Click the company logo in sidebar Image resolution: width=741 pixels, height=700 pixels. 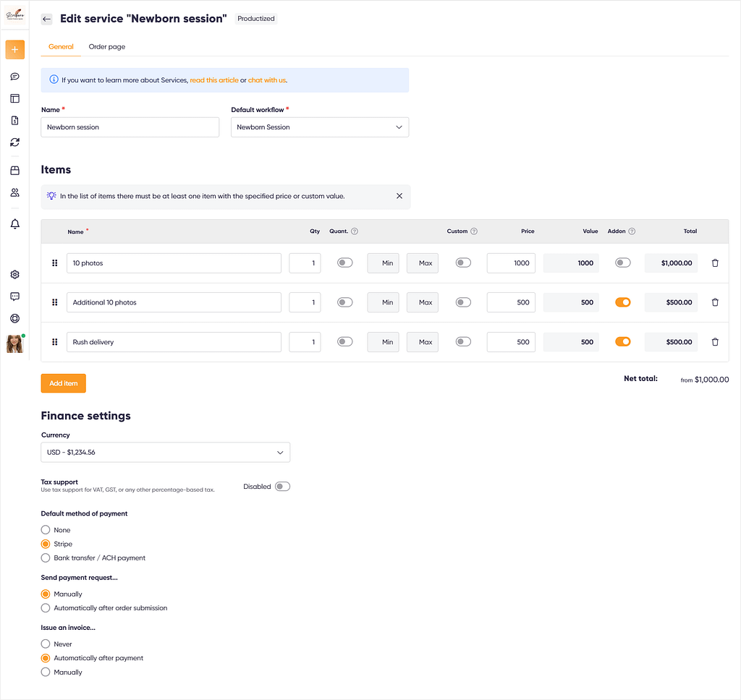click(x=14, y=15)
